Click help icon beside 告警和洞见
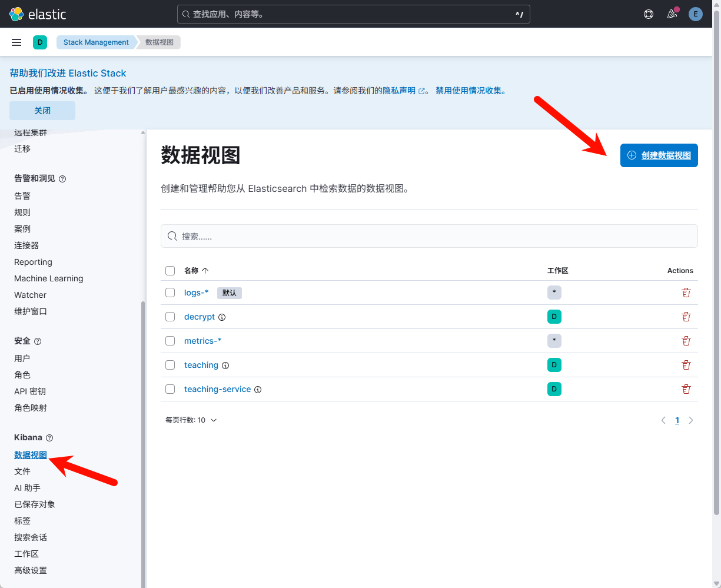 tap(62, 179)
